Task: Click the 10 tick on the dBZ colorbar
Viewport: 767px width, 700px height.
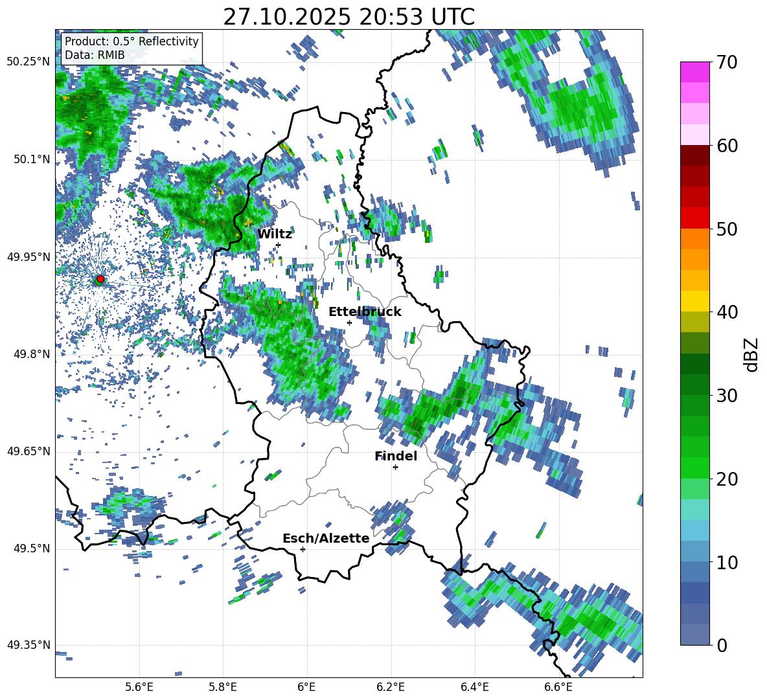Action: (x=727, y=562)
